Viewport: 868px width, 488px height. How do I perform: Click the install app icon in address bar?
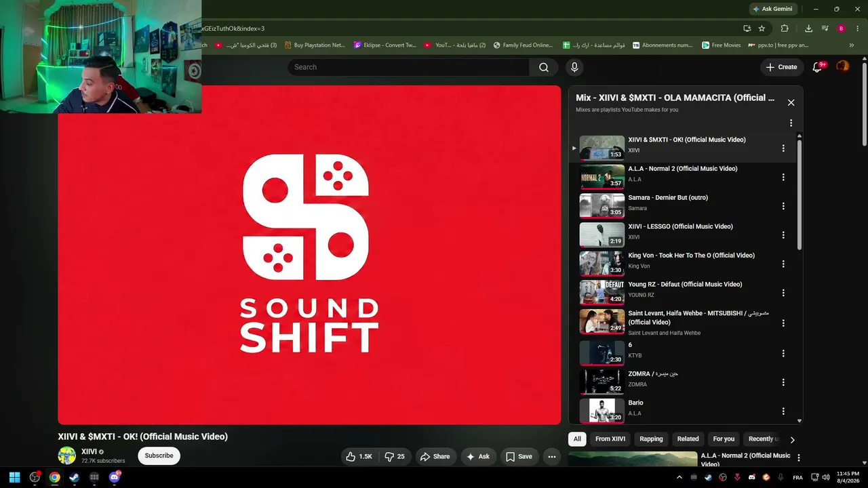coord(747,28)
